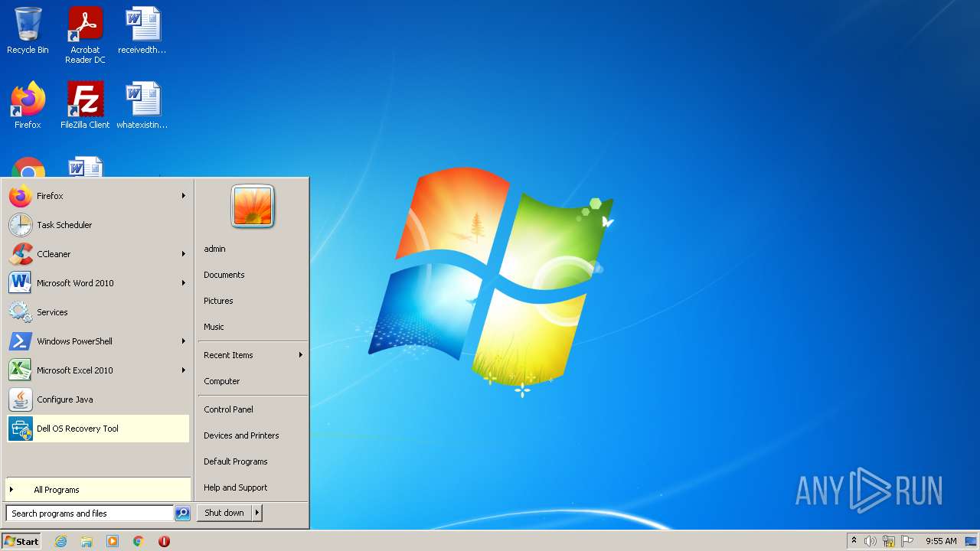This screenshot has height=551, width=980.
Task: Open the Action Center flag icon
Action: pos(907,541)
